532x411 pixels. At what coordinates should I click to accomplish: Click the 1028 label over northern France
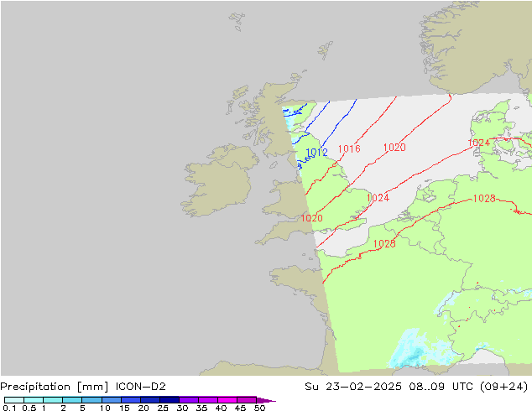point(384,243)
